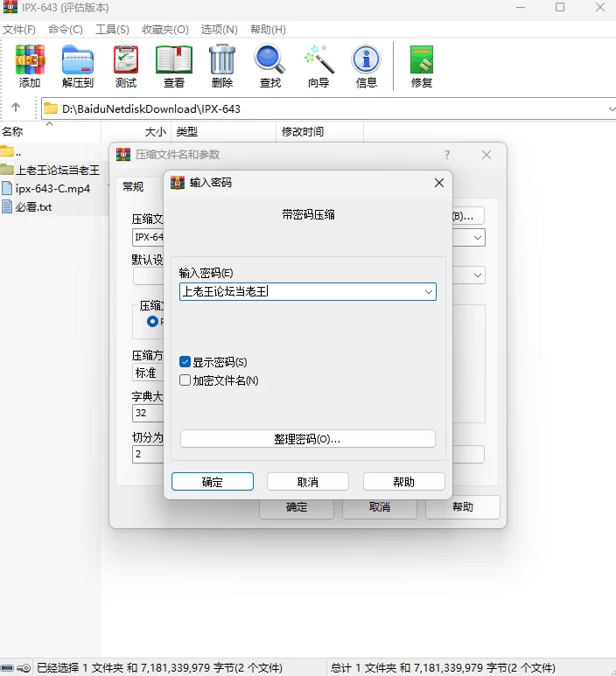The width and height of the screenshot is (616, 676).
Task: Click the Extract To (解压到) toolbar icon
Action: tap(78, 66)
